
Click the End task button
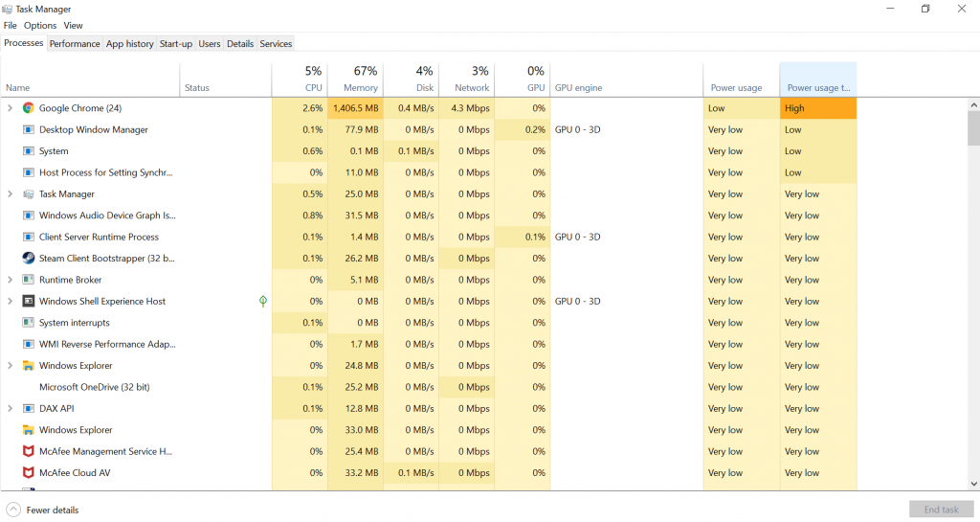click(942, 510)
